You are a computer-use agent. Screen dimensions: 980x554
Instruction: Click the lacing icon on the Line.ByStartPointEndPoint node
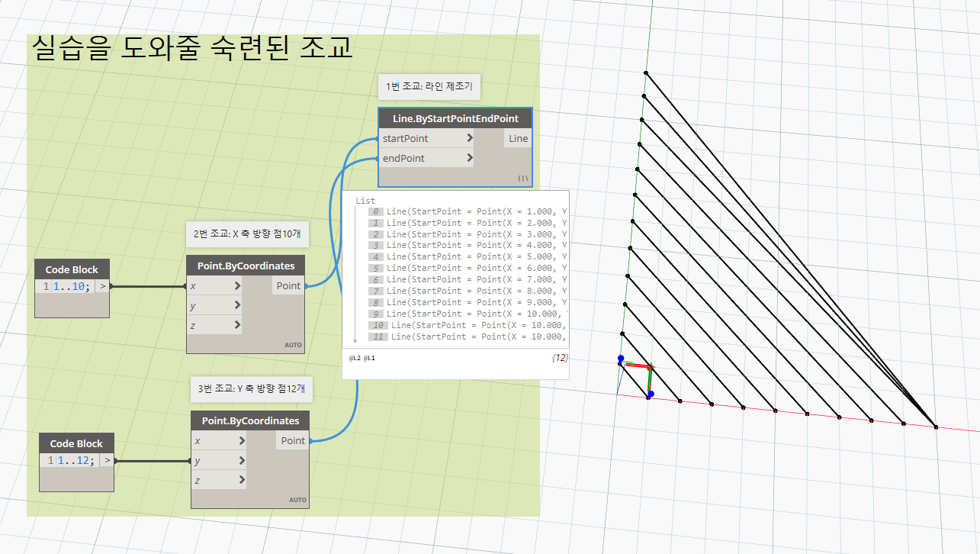pos(523,179)
